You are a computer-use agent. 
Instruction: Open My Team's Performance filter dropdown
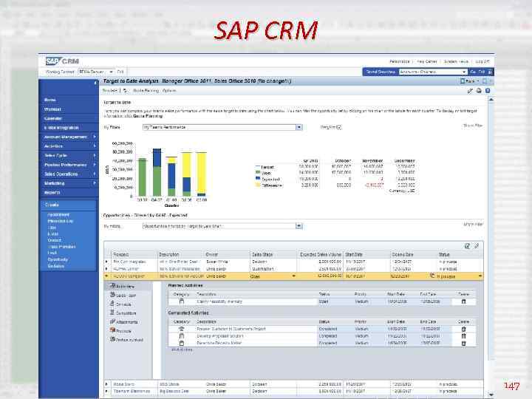coord(299,127)
